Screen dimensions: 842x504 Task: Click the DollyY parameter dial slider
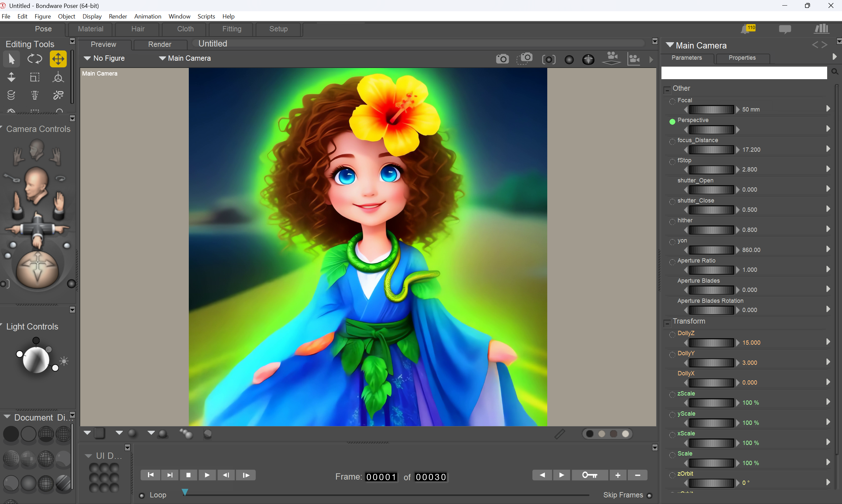pyautogui.click(x=711, y=363)
